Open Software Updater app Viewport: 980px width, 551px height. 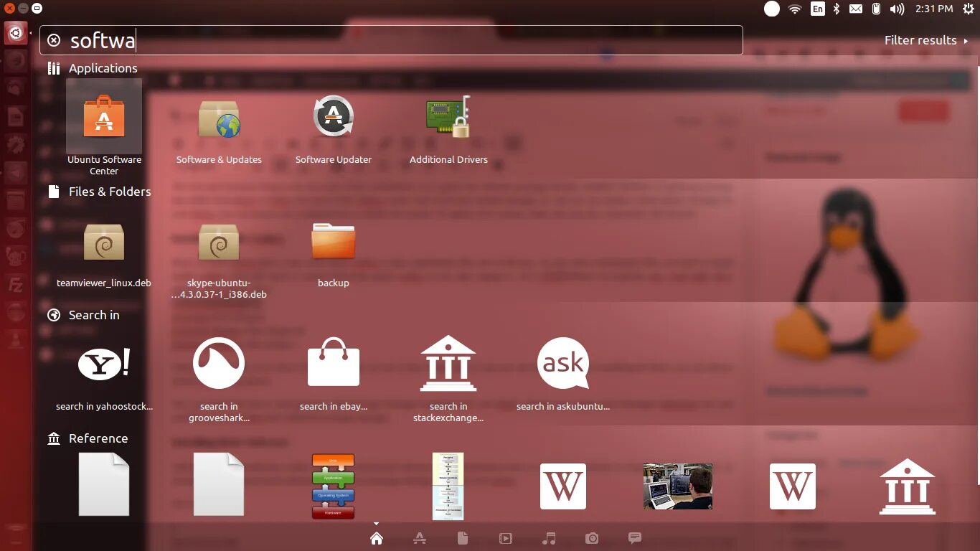[x=334, y=129]
